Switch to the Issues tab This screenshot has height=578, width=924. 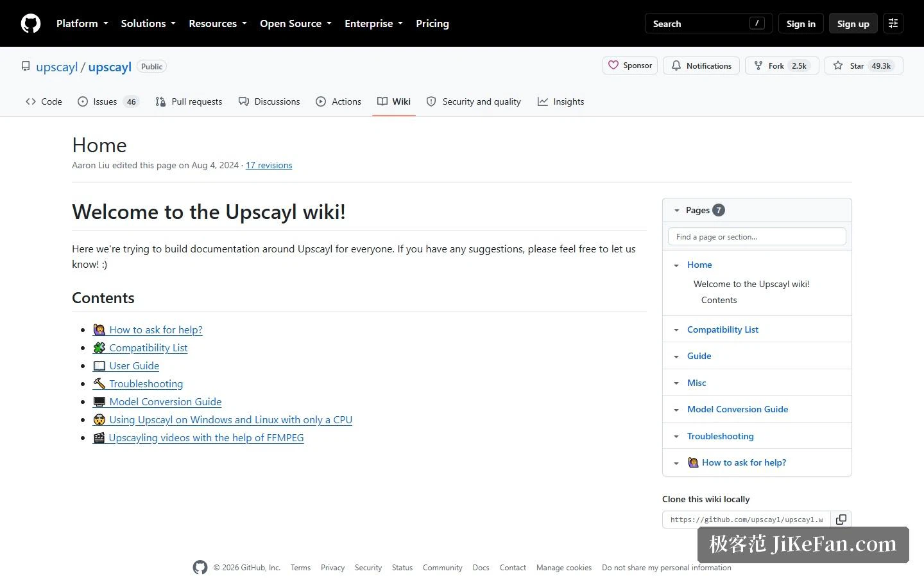point(108,101)
